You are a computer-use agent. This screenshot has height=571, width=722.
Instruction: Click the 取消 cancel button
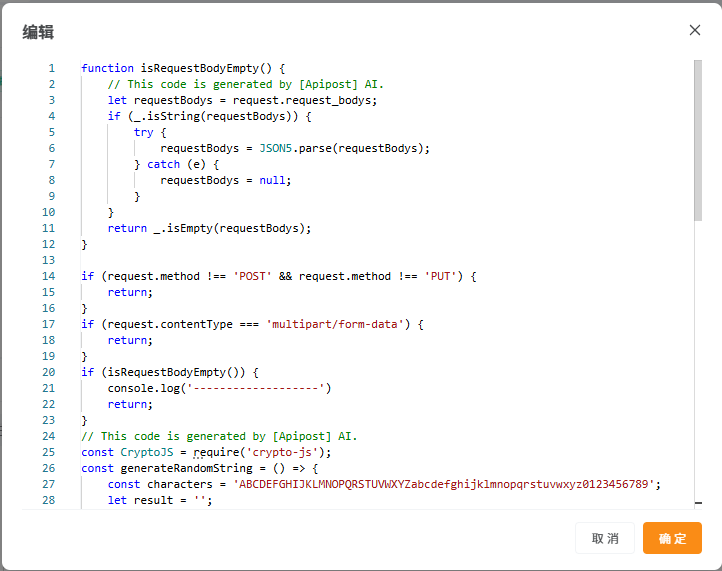(x=605, y=538)
